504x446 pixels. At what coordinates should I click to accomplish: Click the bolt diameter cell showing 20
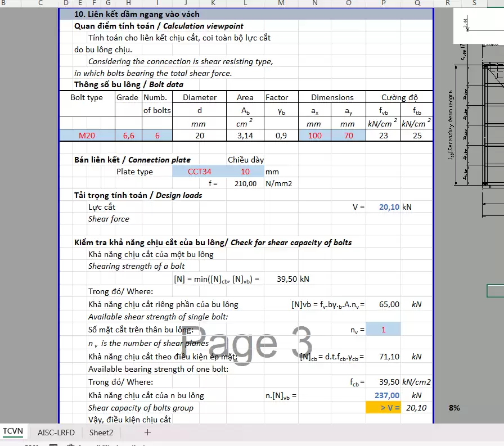tap(199, 136)
